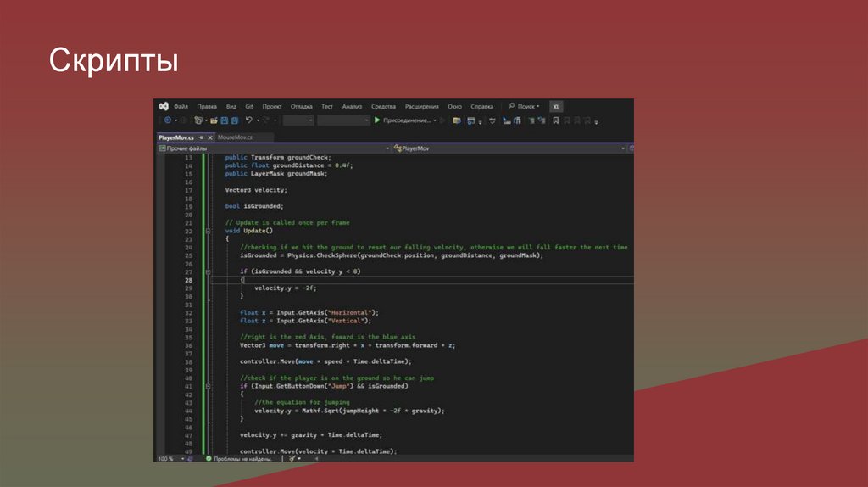Image resolution: width=868 pixels, height=487 pixels.
Task: Collapse the Update() method outline
Action: tap(208, 231)
